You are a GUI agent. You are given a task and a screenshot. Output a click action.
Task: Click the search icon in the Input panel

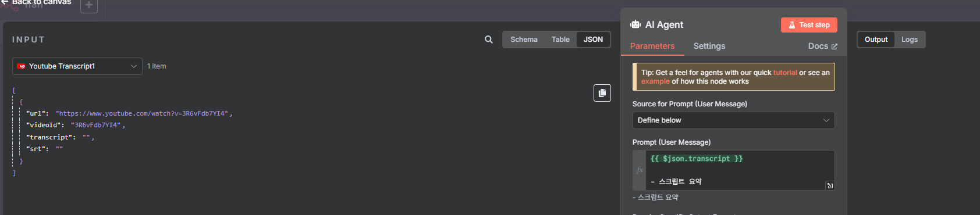[489, 40]
